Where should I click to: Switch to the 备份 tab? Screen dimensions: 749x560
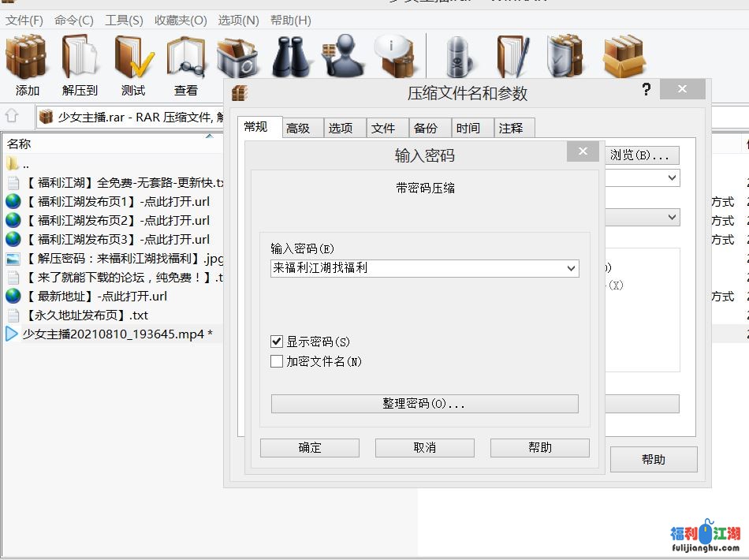tap(426, 128)
